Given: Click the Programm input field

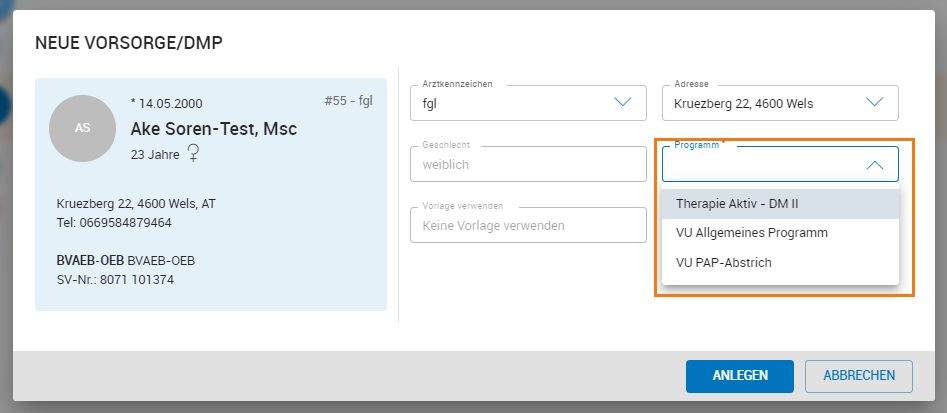Looking at the screenshot, I should tap(780, 164).
